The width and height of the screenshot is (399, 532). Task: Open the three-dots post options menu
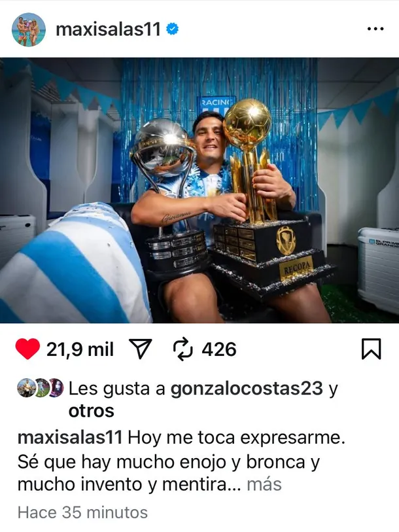(x=375, y=29)
